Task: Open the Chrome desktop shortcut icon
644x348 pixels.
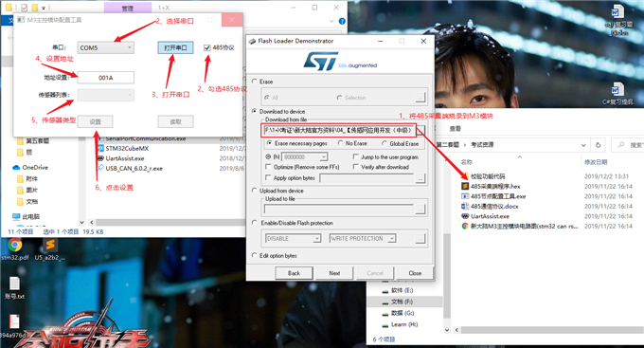Action: (x=15, y=246)
